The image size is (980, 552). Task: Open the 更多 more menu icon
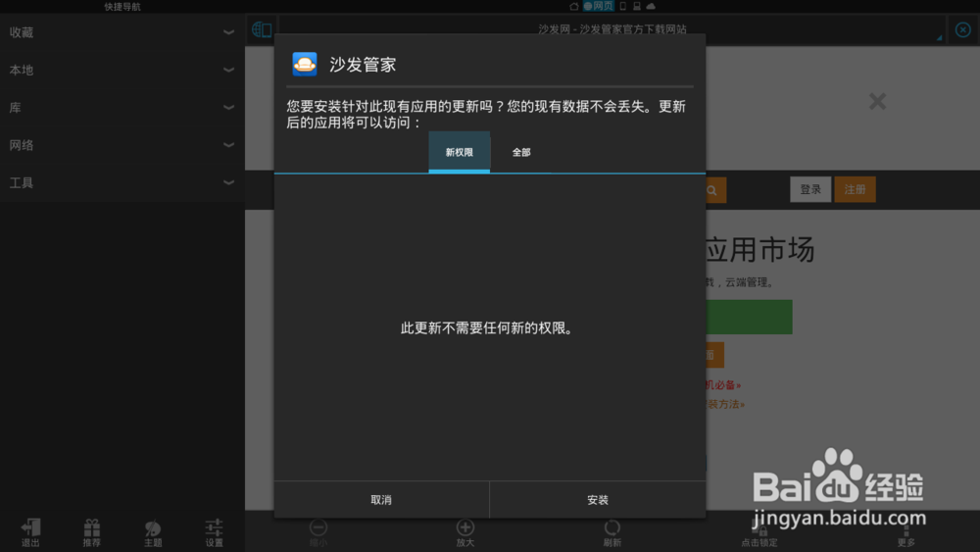point(906,535)
